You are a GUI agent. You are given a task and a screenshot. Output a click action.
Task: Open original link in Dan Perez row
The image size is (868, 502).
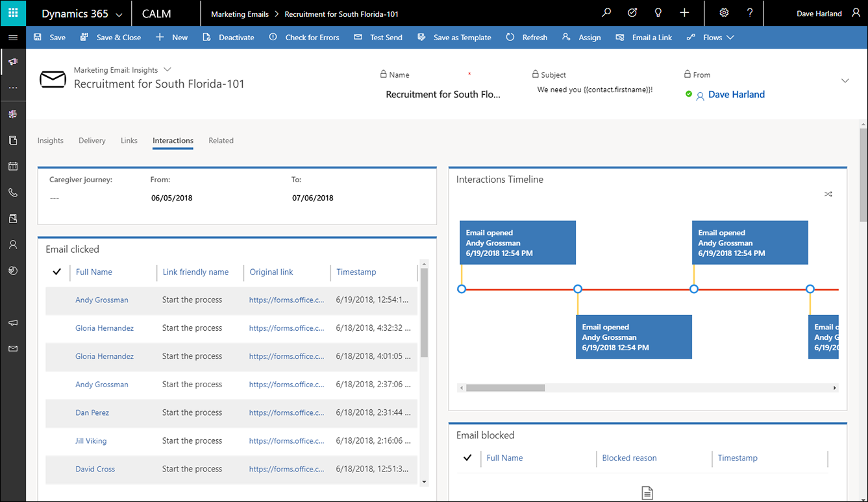286,412
